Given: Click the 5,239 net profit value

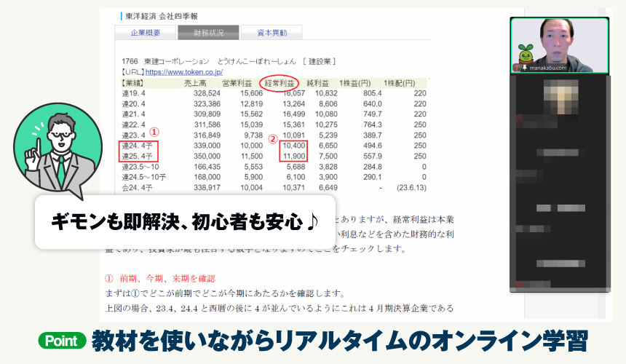Looking at the screenshot, I should pyautogui.click(x=328, y=135).
